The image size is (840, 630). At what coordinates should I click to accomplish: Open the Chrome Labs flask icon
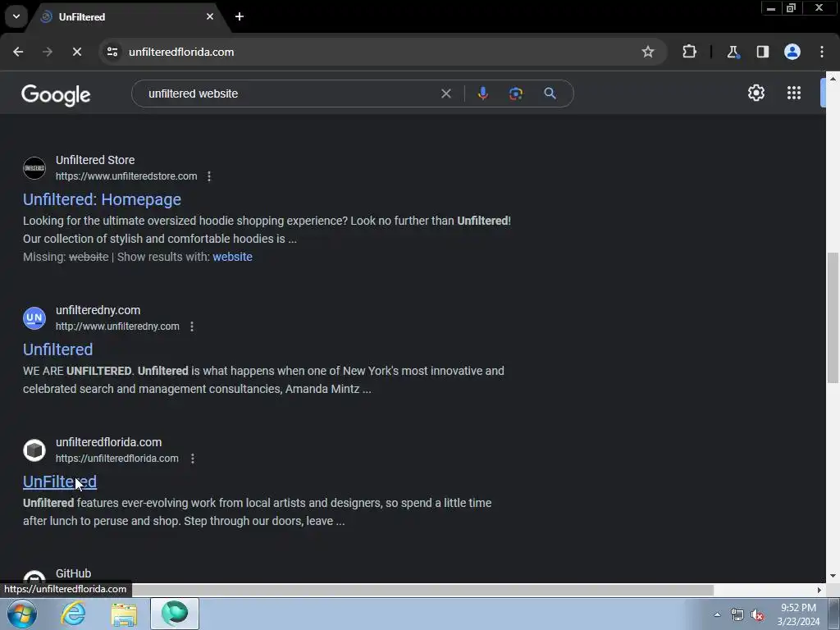pyautogui.click(x=733, y=52)
